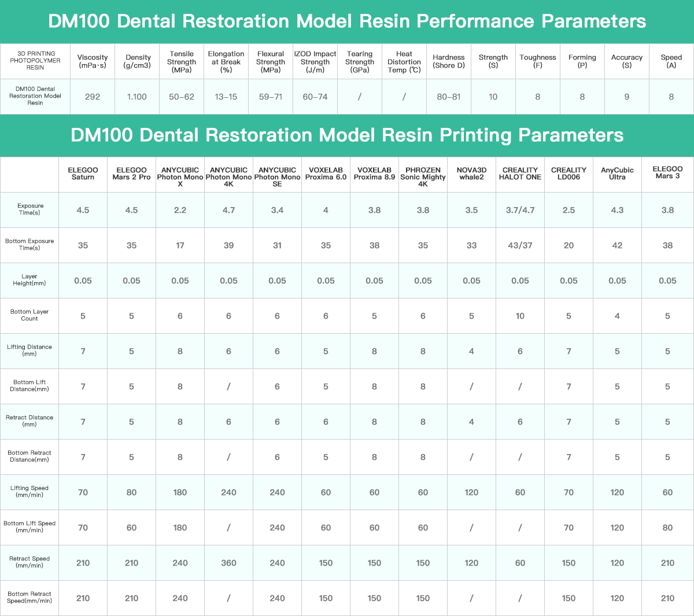Select tensile strength value 50–62
Viewport: 694px width, 616px height.
182,97
